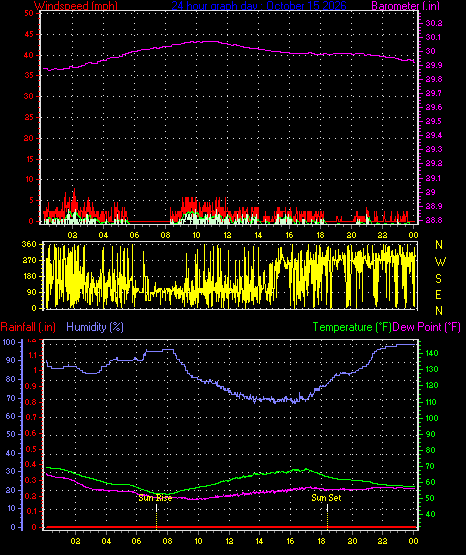Click "100" on the temperature axis
Screen dimensions: 466x555
(431, 418)
